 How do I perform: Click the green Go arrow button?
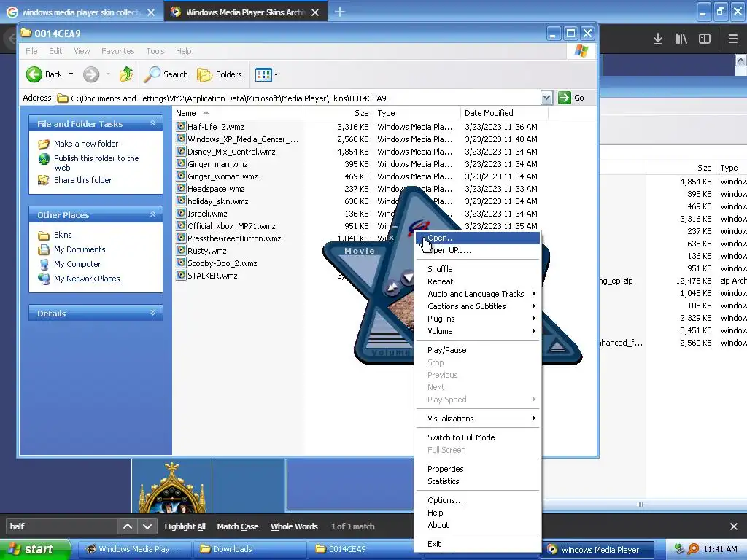click(x=565, y=98)
